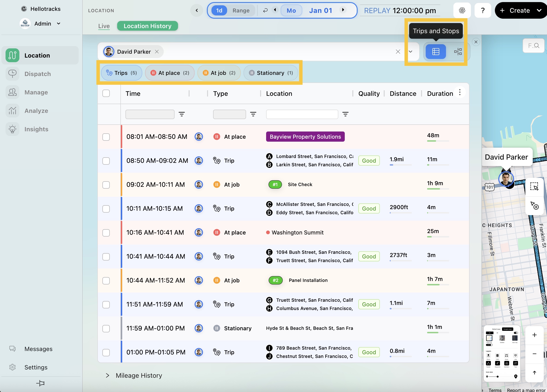Select the map area selection tool
Screen dimensions: 547x392
pyautogui.click(x=534, y=187)
